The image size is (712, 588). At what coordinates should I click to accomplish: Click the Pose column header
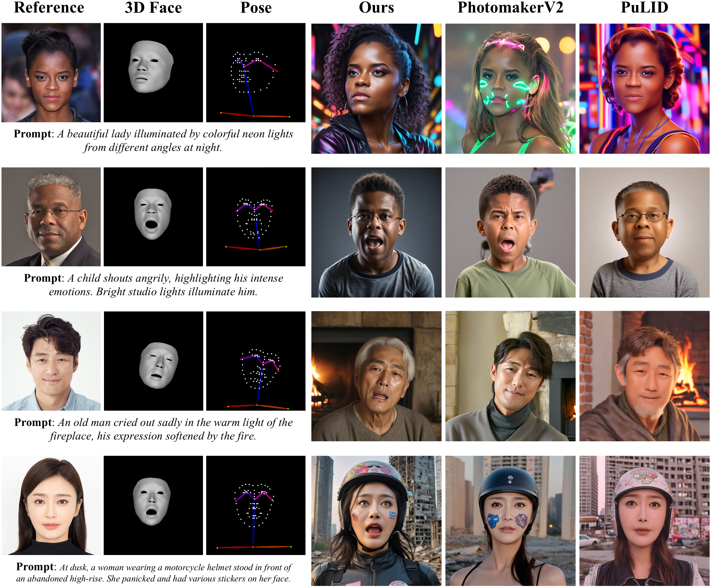pos(256,7)
